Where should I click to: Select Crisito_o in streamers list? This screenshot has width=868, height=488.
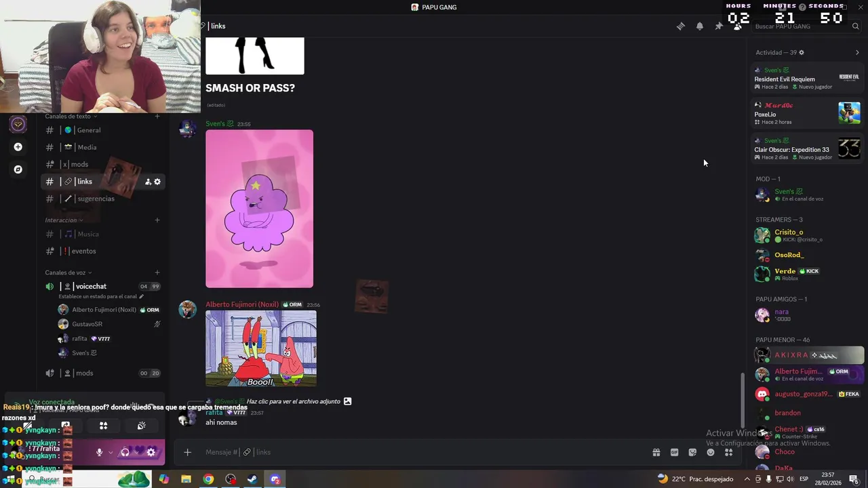[807, 235]
